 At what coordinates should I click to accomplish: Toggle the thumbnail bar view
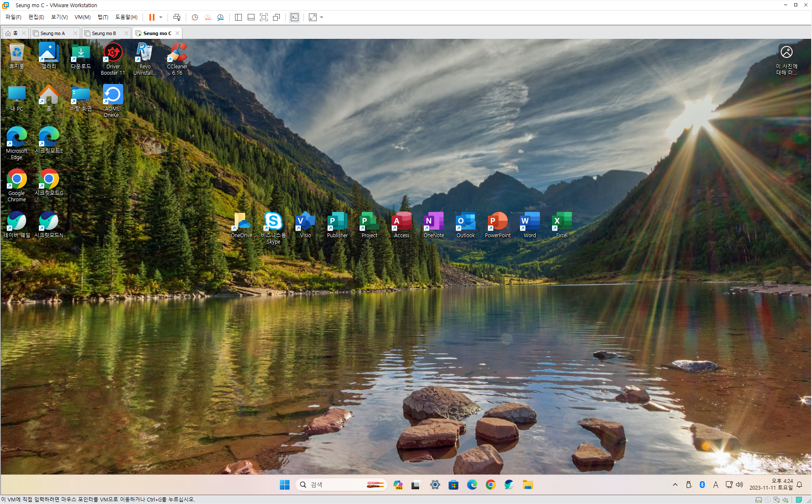[x=251, y=17]
